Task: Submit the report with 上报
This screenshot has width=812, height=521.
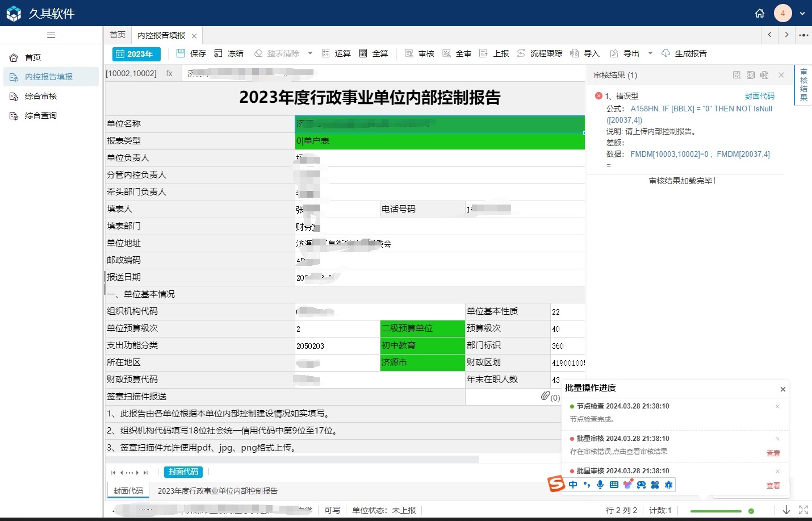Action: [x=494, y=53]
